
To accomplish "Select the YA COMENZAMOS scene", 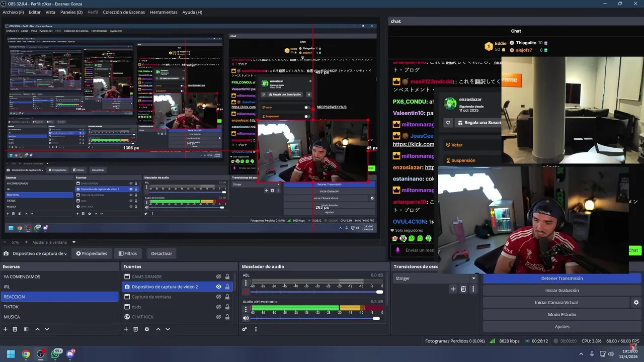I will coord(59,277).
